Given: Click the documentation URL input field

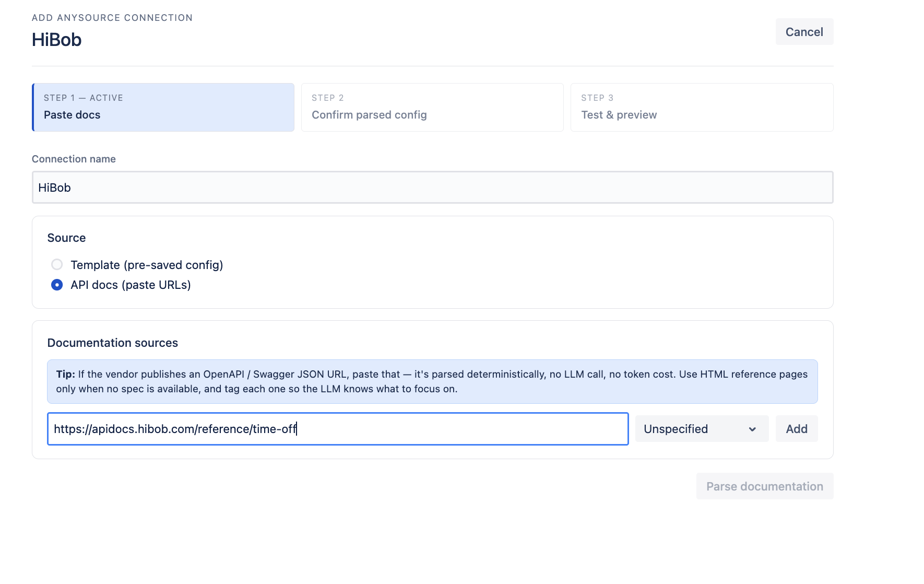Looking at the screenshot, I should [338, 429].
